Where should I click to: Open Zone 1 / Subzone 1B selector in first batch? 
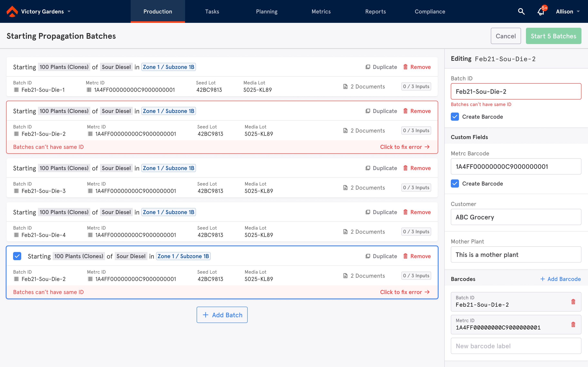(168, 67)
